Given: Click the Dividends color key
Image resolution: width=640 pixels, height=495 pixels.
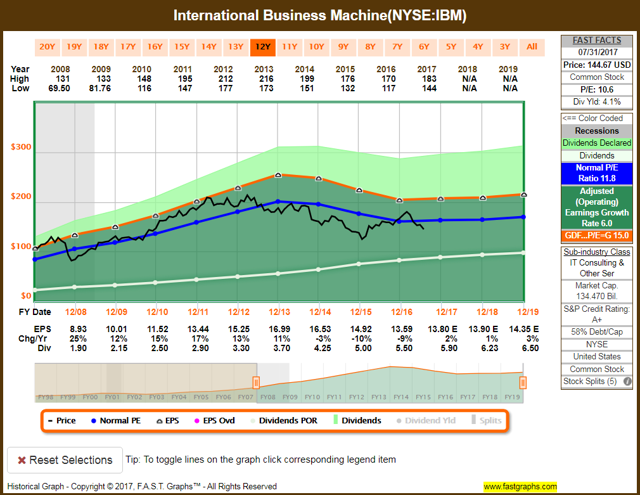Looking at the screenshot, I should coord(597,156).
